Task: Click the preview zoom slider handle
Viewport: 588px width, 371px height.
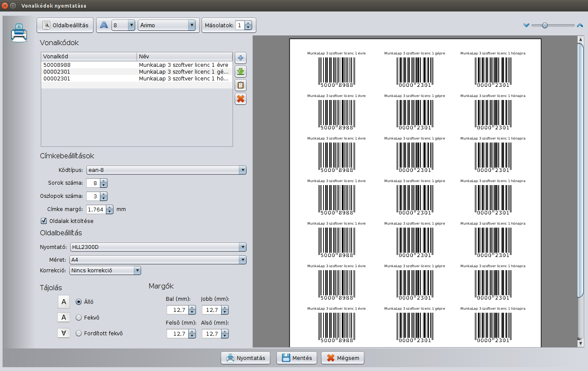Action: pyautogui.click(x=545, y=26)
